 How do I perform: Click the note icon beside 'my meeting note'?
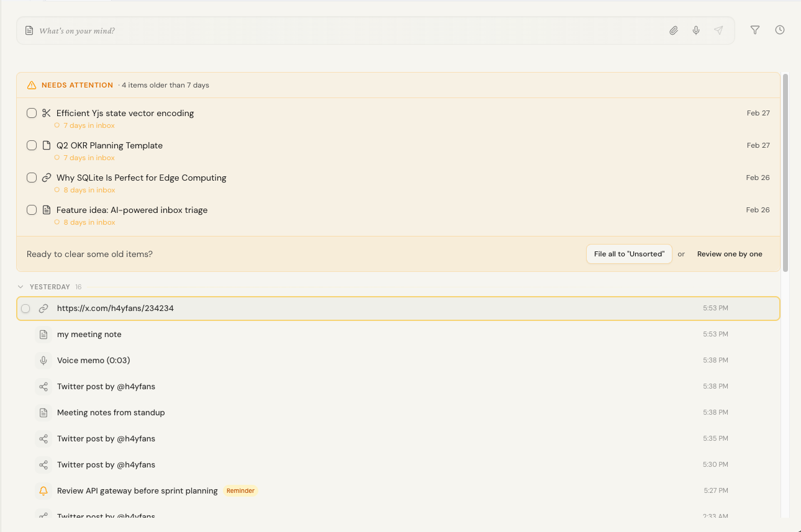pos(43,334)
